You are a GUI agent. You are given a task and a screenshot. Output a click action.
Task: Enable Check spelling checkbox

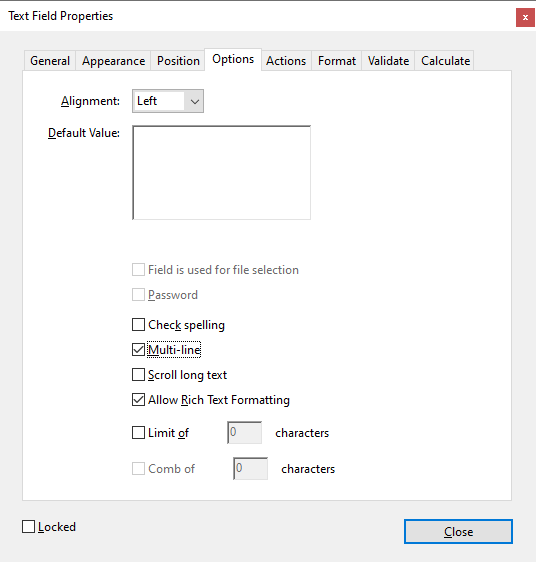138,325
